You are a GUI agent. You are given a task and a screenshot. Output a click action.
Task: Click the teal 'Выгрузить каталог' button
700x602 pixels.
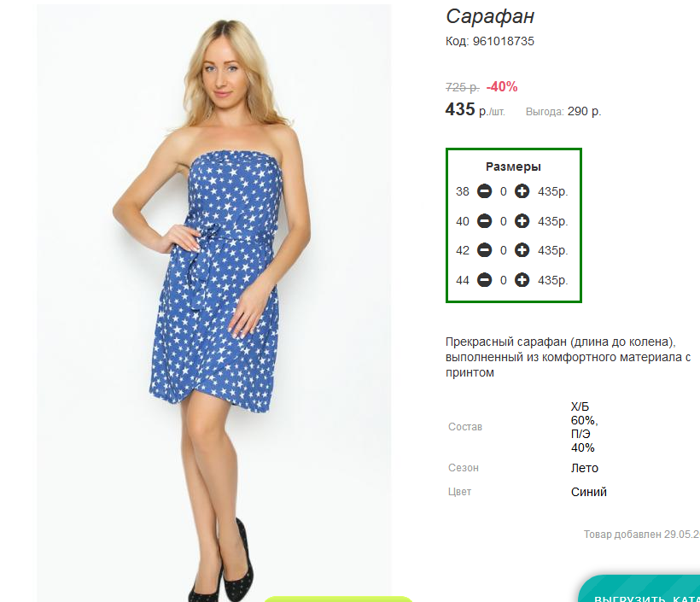(x=639, y=588)
